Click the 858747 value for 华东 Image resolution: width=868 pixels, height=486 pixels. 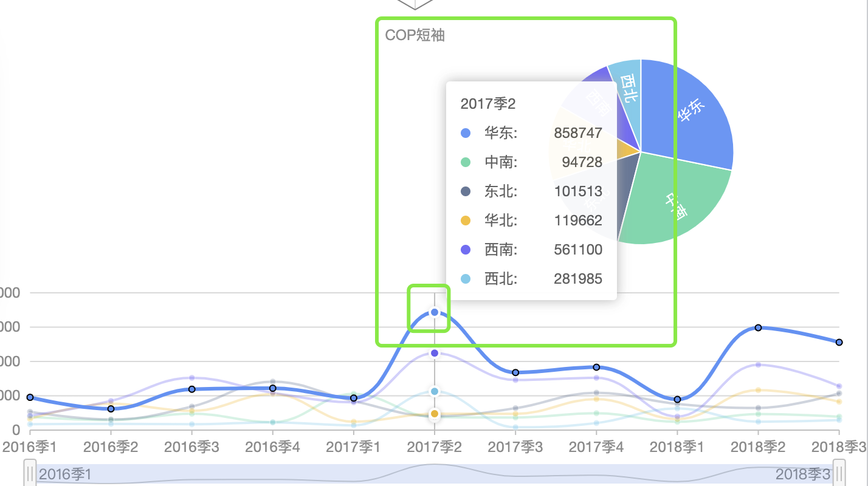point(578,133)
